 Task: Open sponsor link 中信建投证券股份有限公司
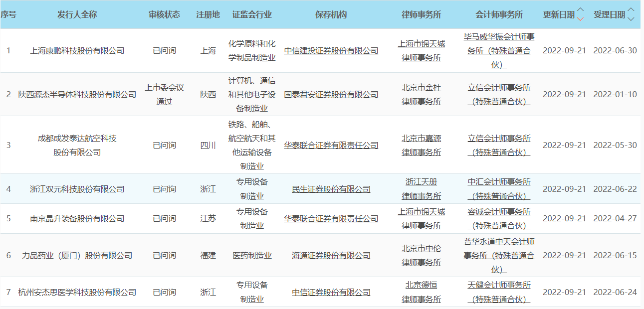[x=331, y=51]
